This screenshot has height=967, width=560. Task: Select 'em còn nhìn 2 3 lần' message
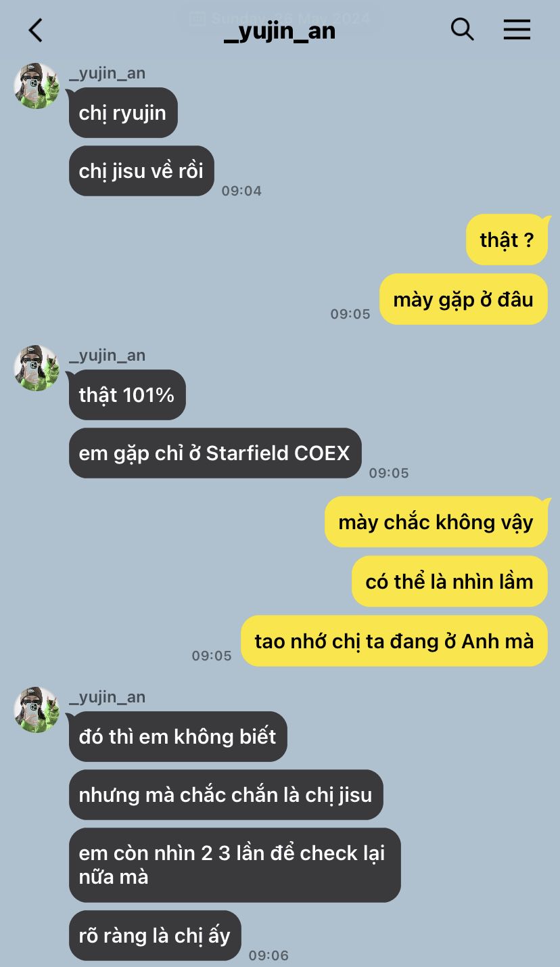coord(235,865)
